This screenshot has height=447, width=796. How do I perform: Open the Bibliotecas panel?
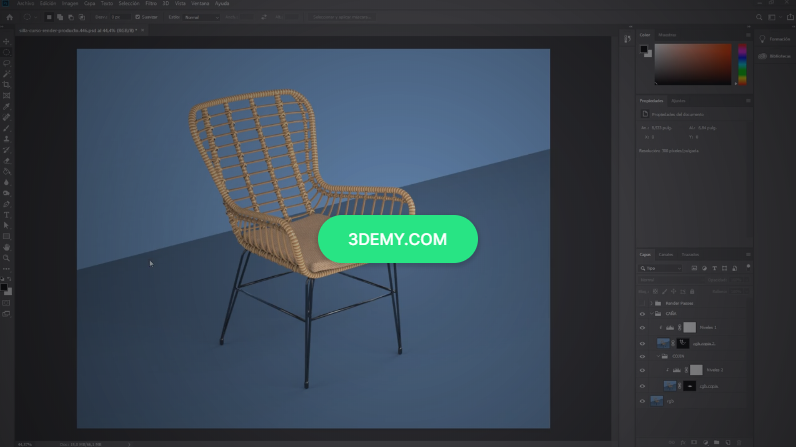click(775, 56)
